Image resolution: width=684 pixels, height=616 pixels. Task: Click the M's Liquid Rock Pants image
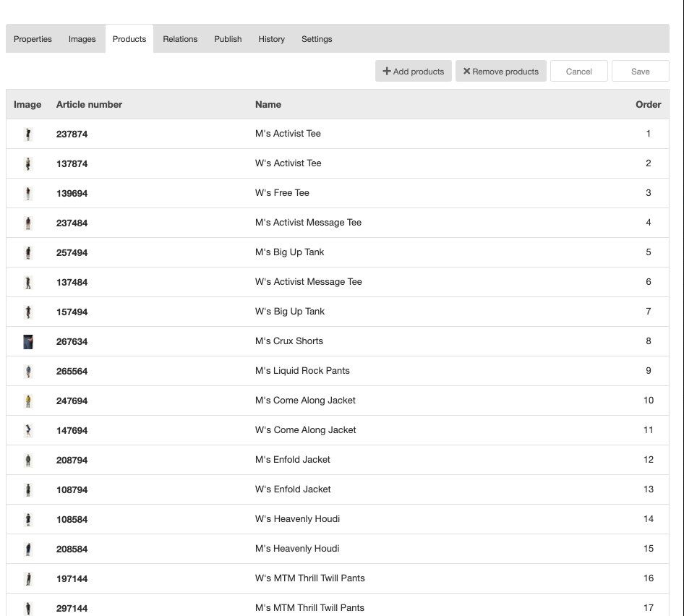pyautogui.click(x=28, y=371)
